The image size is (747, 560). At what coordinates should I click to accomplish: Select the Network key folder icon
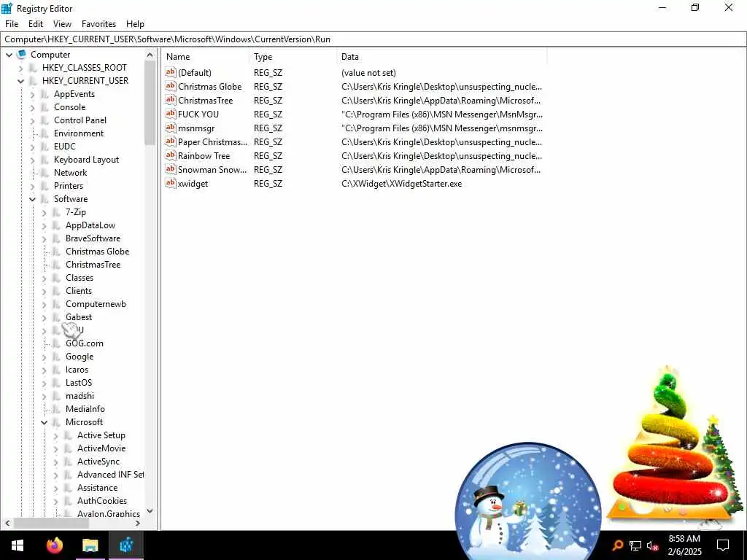(45, 173)
